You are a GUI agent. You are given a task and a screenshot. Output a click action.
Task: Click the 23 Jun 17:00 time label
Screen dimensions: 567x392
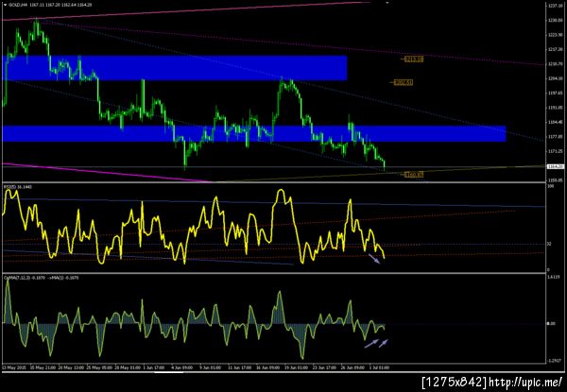[x=324, y=367]
